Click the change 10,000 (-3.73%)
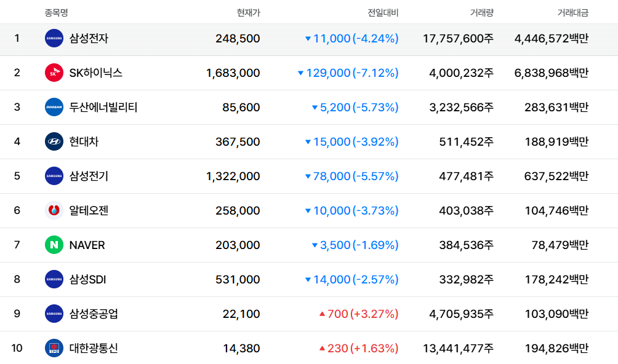Image resolution: width=618 pixels, height=364 pixels. (352, 210)
